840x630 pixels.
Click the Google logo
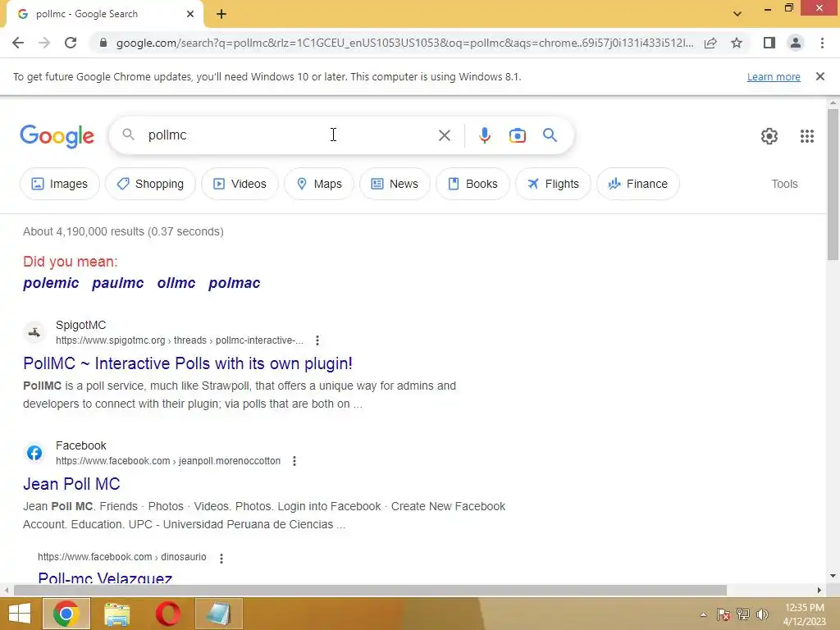click(57, 136)
